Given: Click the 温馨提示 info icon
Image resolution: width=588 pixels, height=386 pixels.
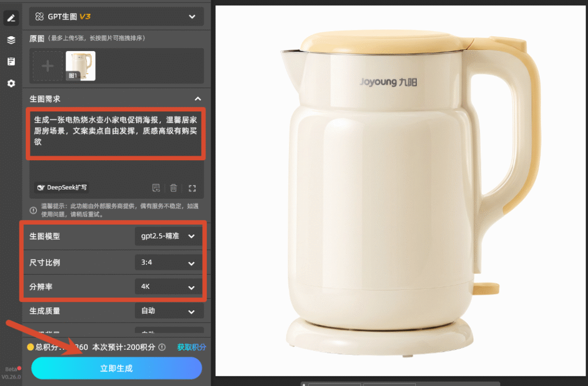Looking at the screenshot, I should [33, 210].
